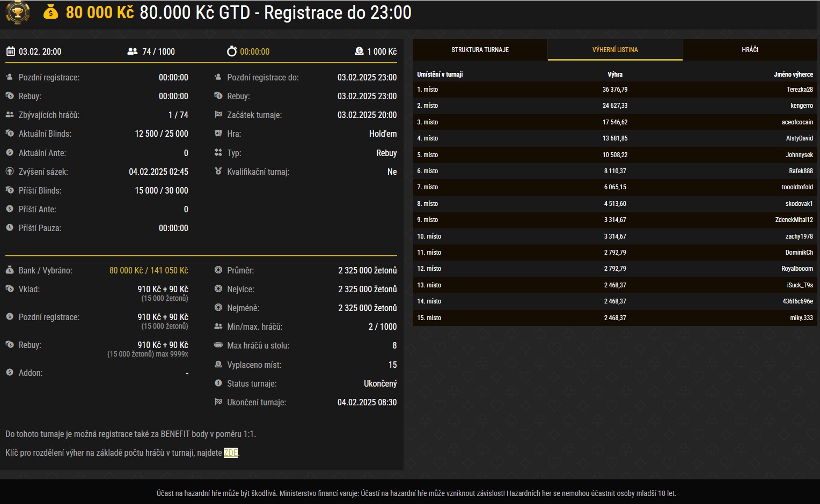Viewport: 820px width, 504px height.
Task: Click the icon next to Aktuální Ante
Action: coord(10,153)
